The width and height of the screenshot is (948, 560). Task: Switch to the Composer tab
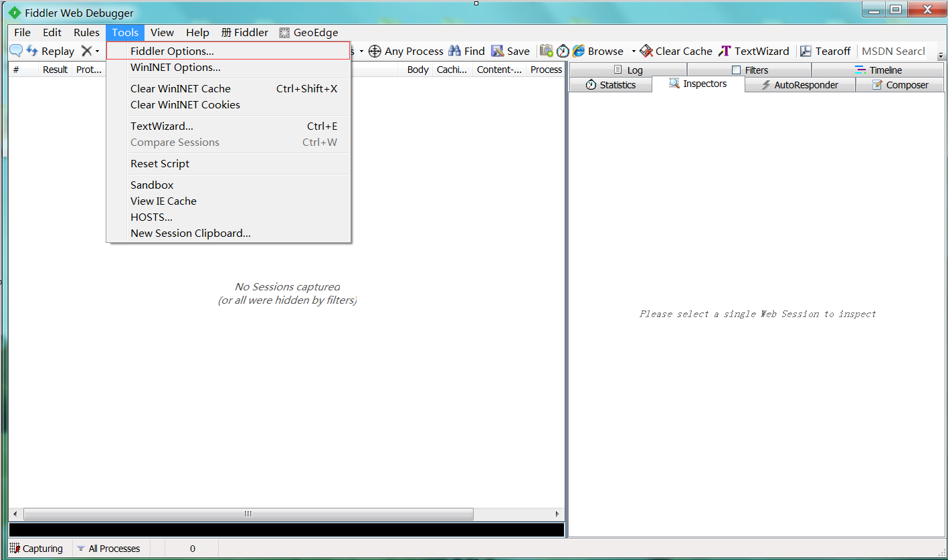(900, 85)
